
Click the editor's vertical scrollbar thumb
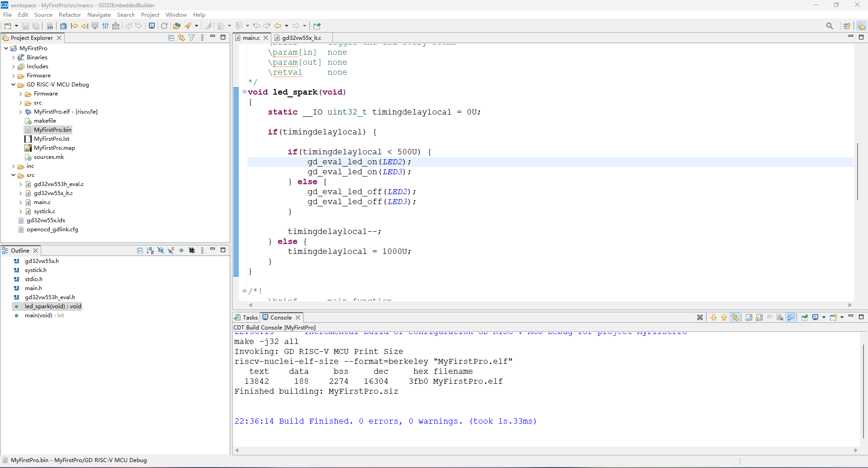click(857, 171)
